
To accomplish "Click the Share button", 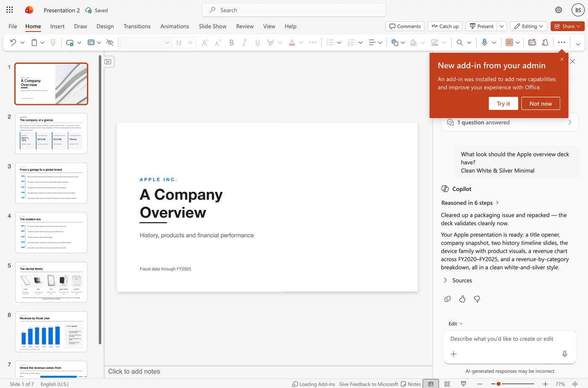I will [567, 26].
